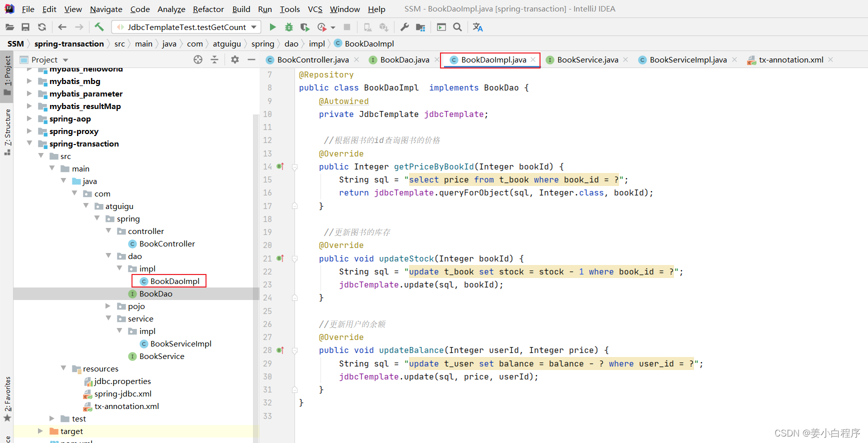Expand the mybatis_mbg module
Screen dimensions: 868x443
click(29, 81)
